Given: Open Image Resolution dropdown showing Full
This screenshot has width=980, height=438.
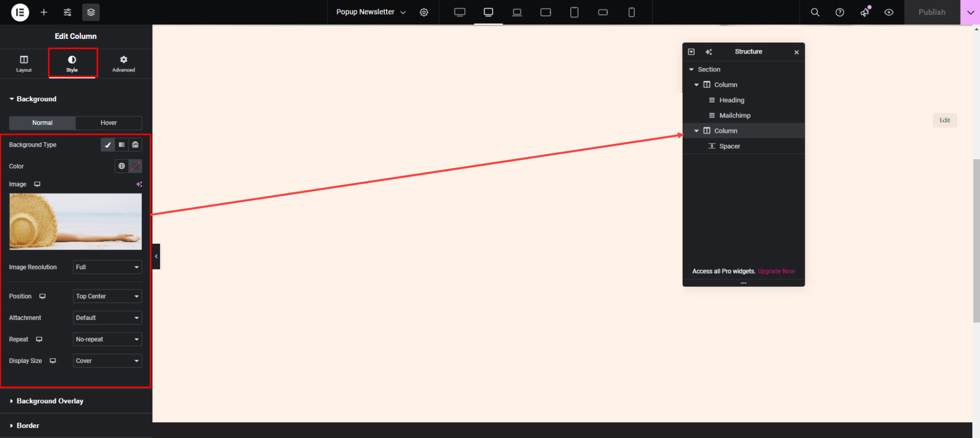Looking at the screenshot, I should point(108,267).
